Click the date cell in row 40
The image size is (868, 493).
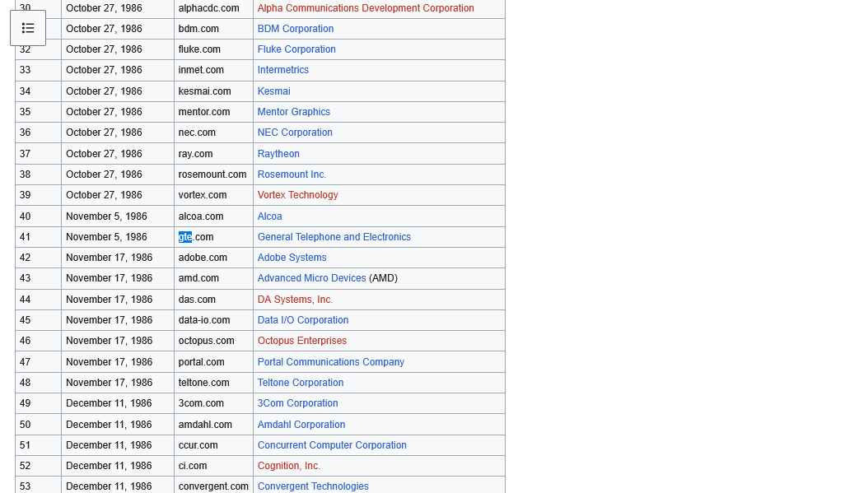tap(118, 216)
